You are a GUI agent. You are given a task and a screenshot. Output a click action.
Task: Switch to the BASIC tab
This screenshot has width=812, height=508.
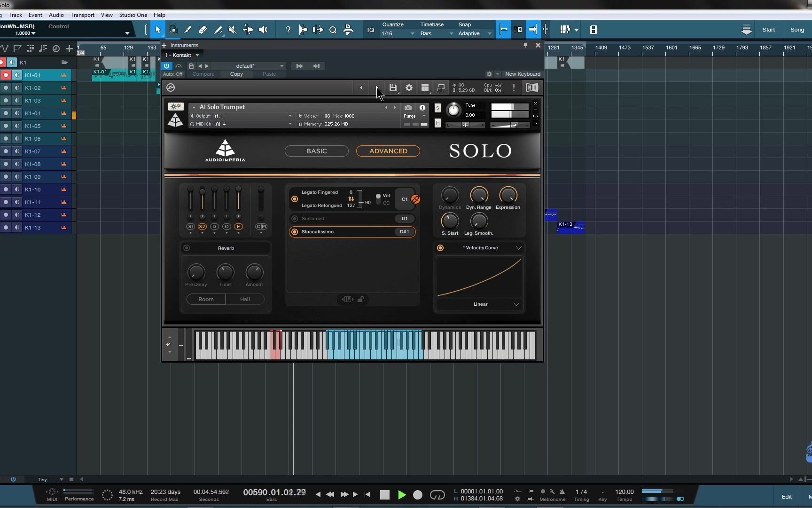(x=317, y=151)
